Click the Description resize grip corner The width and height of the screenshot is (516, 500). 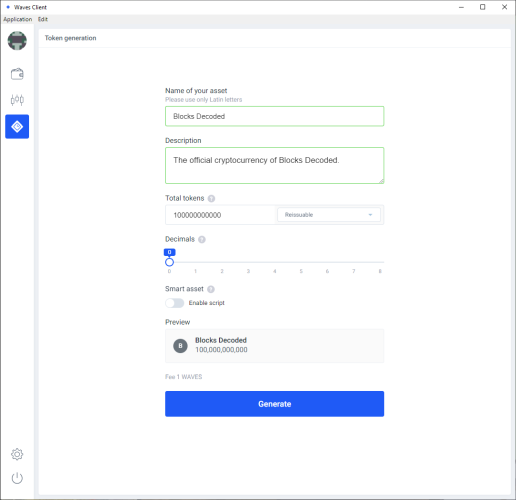pyautogui.click(x=381, y=181)
